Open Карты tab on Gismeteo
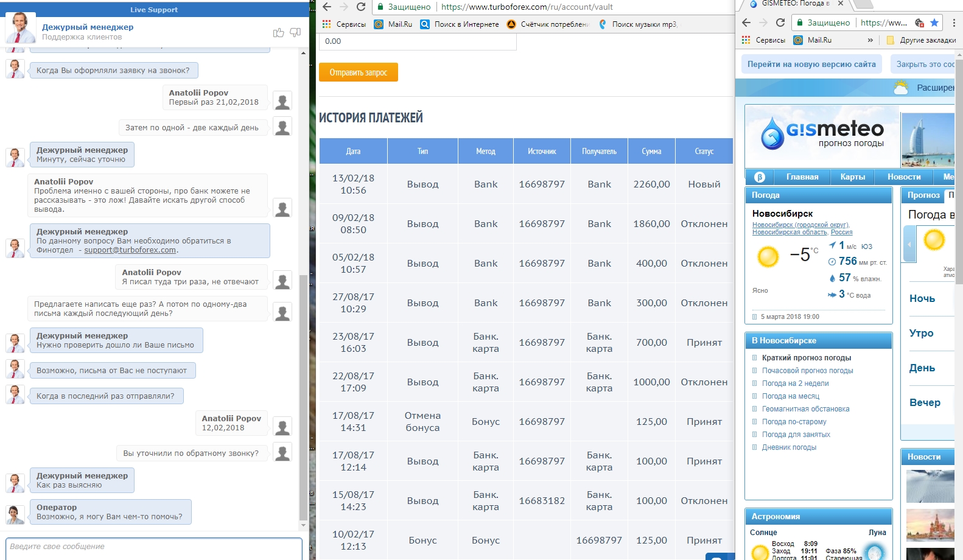This screenshot has width=963, height=560. tap(853, 177)
